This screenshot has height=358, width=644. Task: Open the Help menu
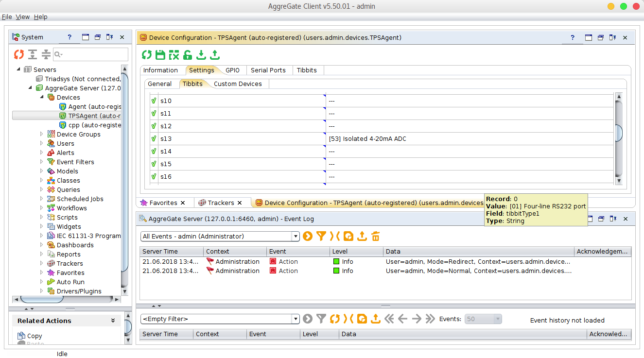click(41, 17)
